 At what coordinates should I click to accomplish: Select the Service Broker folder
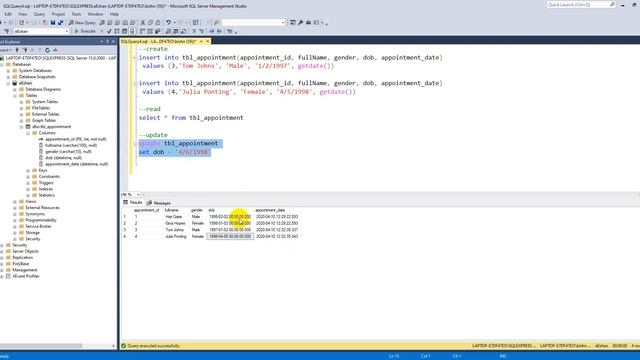pyautogui.click(x=38, y=227)
